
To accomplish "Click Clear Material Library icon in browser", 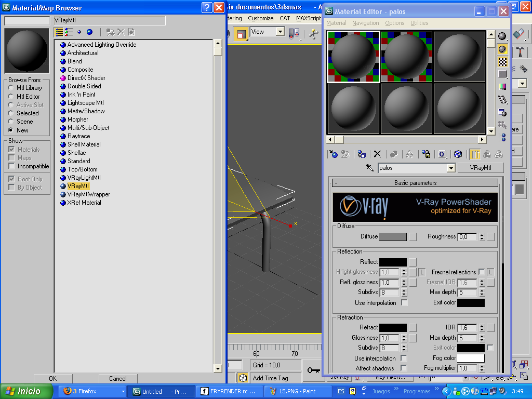I will pyautogui.click(x=131, y=32).
